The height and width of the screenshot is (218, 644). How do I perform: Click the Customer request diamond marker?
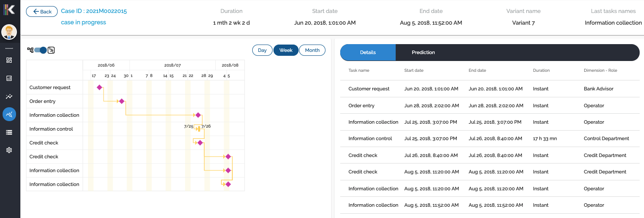click(100, 87)
